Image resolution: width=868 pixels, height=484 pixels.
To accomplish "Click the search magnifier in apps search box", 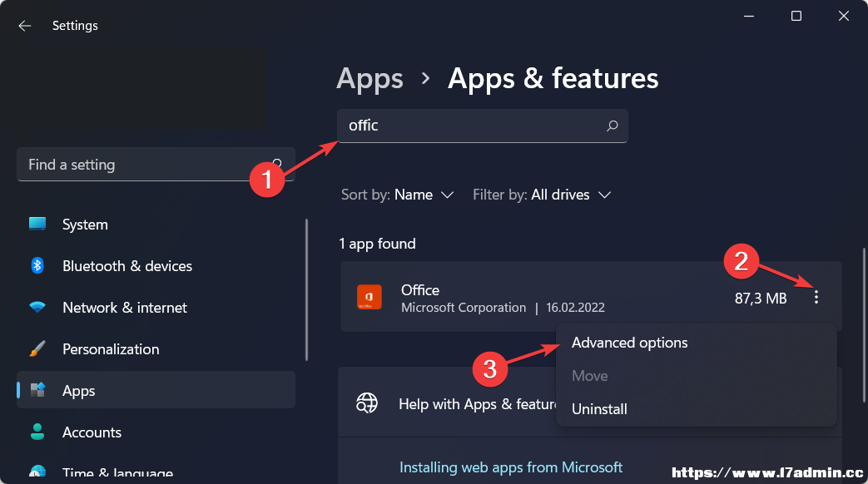I will 612,126.
